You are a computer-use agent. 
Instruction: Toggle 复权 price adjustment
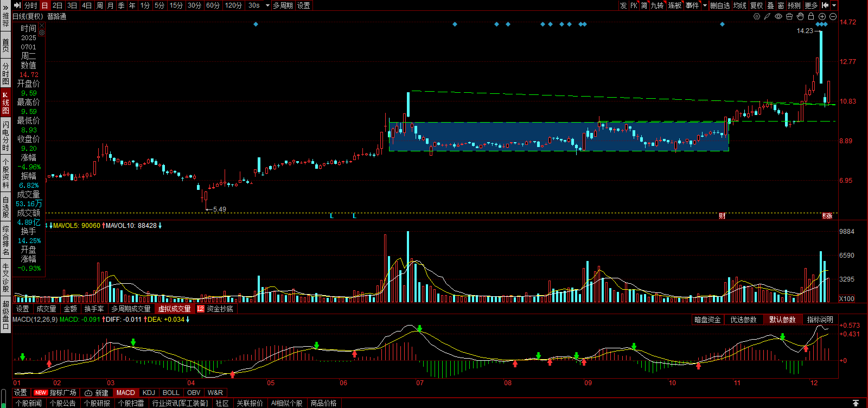pyautogui.click(x=757, y=5)
